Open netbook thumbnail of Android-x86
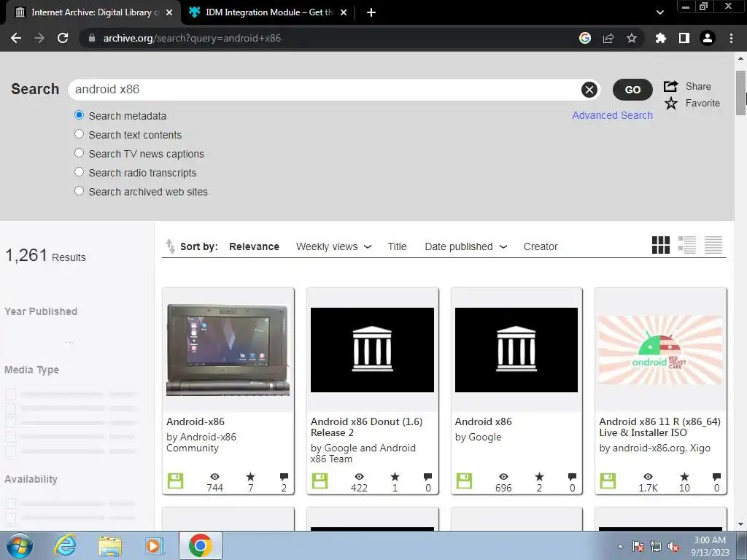 click(228, 350)
